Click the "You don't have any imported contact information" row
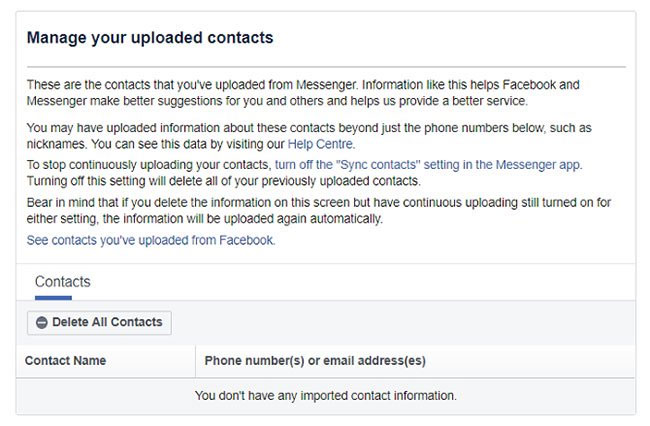 tap(325, 396)
